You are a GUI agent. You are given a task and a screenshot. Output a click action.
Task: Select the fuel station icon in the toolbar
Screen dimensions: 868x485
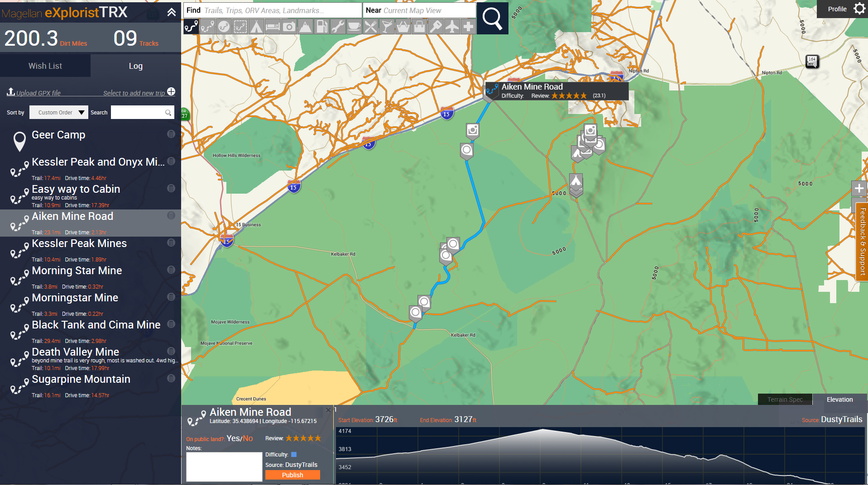point(321,26)
